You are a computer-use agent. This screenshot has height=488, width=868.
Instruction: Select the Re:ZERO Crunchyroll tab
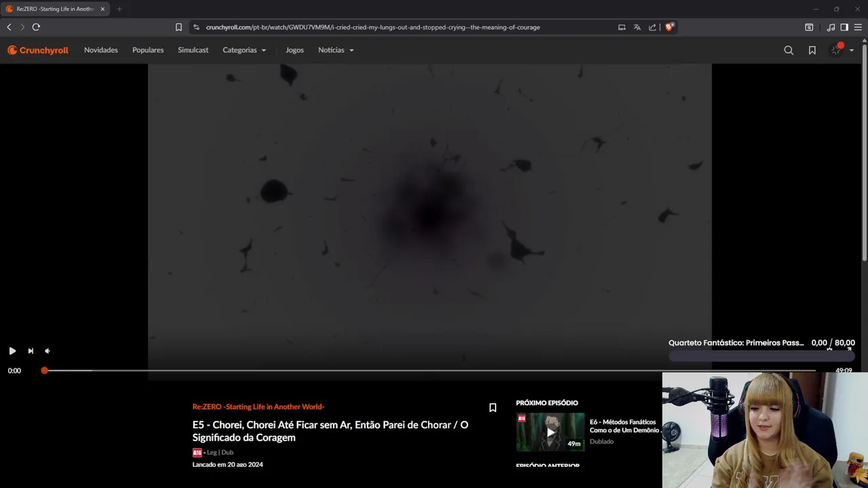54,9
